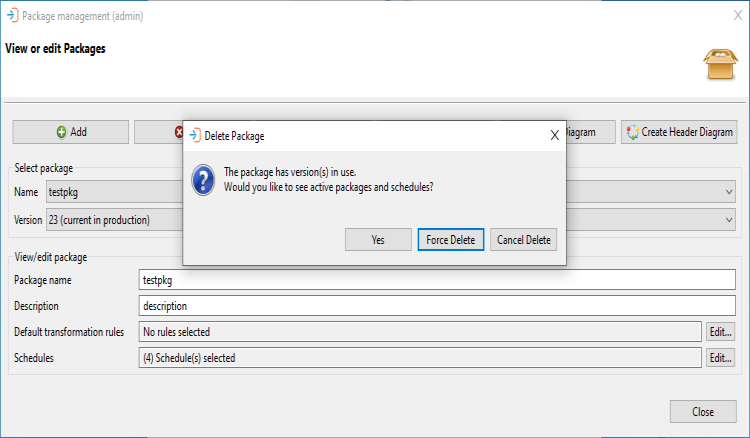Click the (4) Schedule(s) selected field

click(420, 358)
